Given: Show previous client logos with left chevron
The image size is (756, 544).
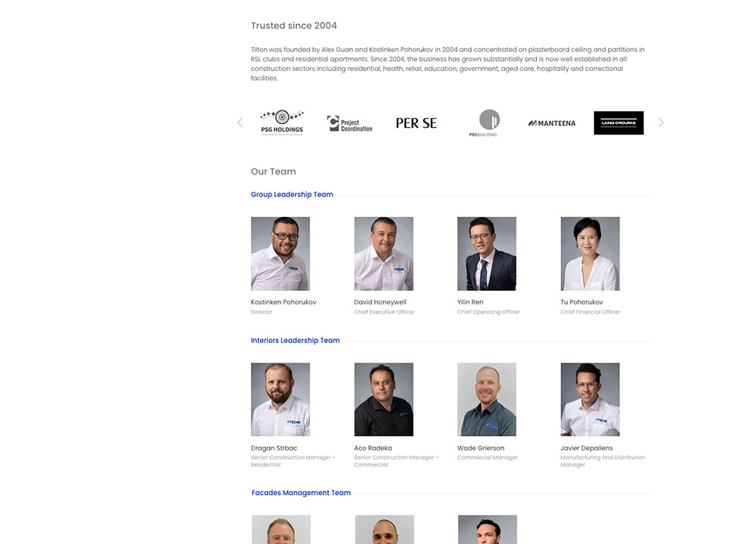Looking at the screenshot, I should (x=240, y=123).
